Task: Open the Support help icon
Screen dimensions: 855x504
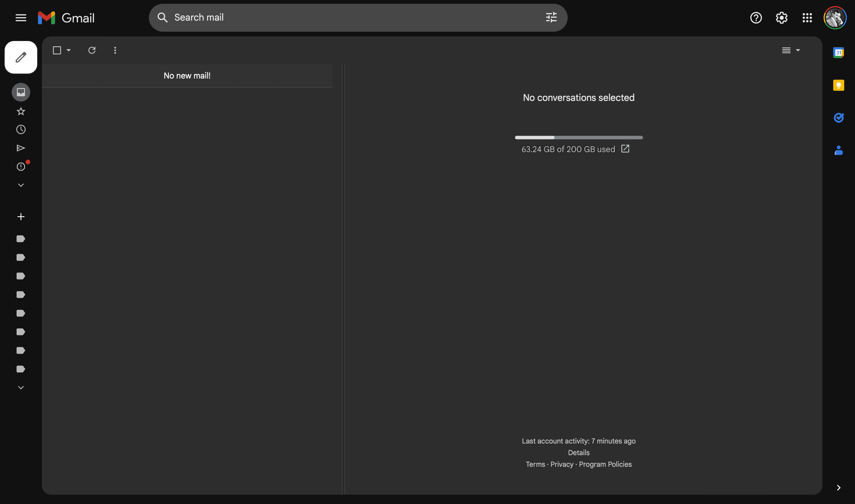Action: (756, 18)
